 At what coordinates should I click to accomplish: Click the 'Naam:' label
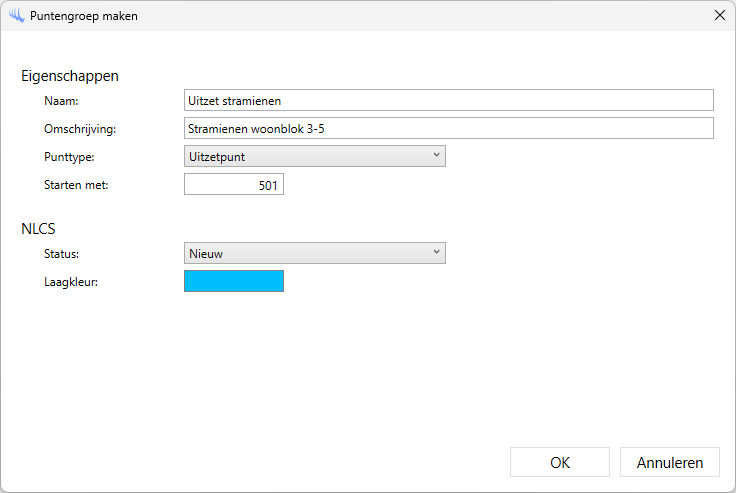[61, 101]
